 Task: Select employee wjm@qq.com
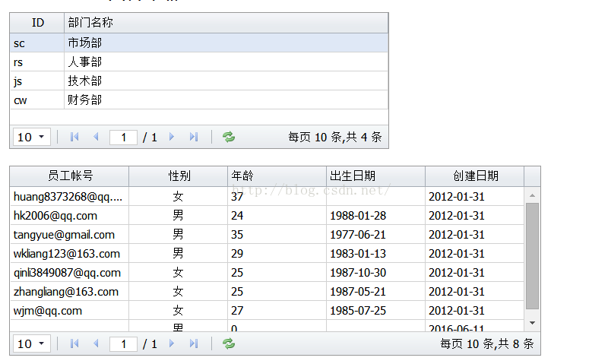[x=267, y=310]
